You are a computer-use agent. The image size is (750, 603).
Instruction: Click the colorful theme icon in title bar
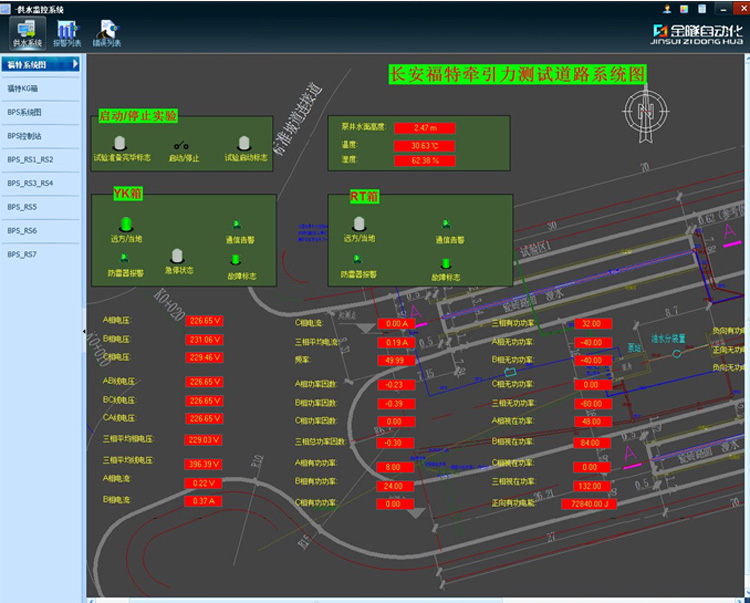(684, 9)
